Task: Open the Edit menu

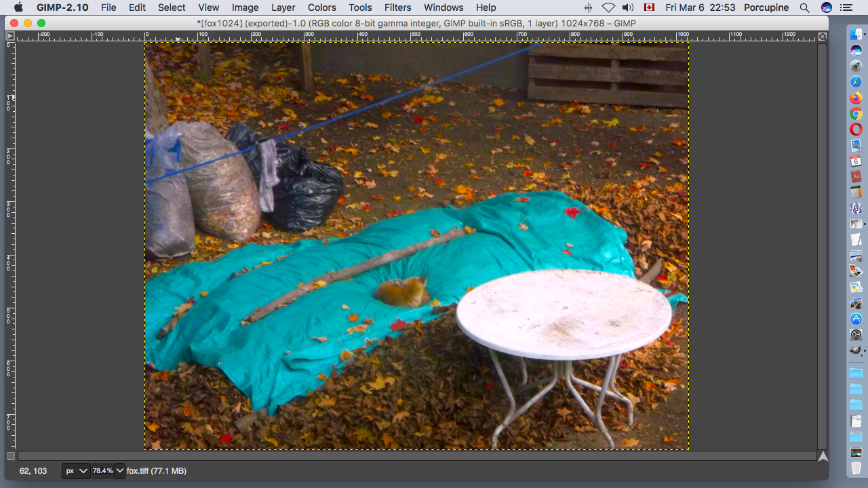Action: click(137, 7)
